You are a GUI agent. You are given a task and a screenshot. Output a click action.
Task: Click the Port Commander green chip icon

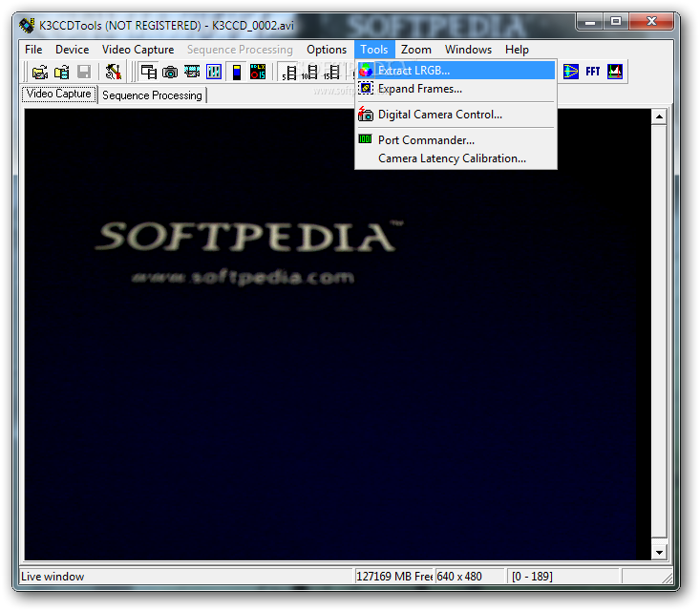point(365,139)
